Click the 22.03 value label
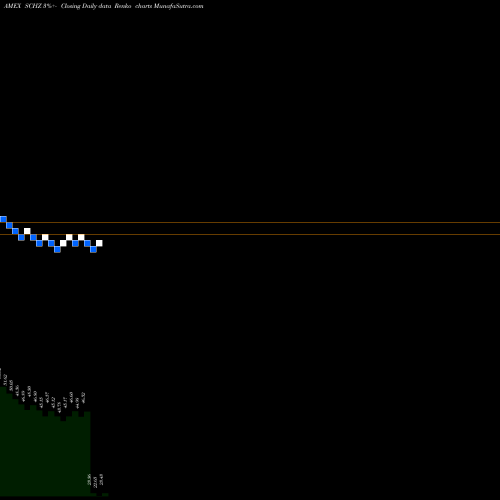 [x=95, y=482]
